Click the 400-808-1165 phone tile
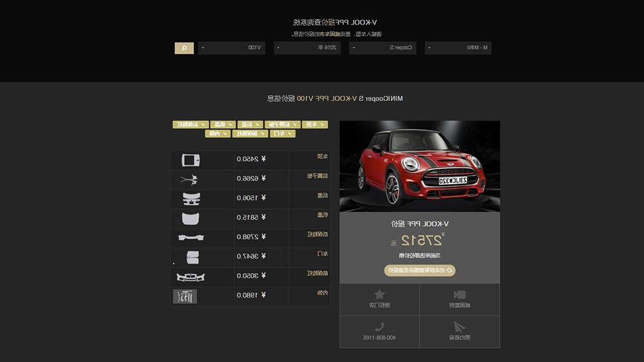Screen dimensions: 644x362 379,332
